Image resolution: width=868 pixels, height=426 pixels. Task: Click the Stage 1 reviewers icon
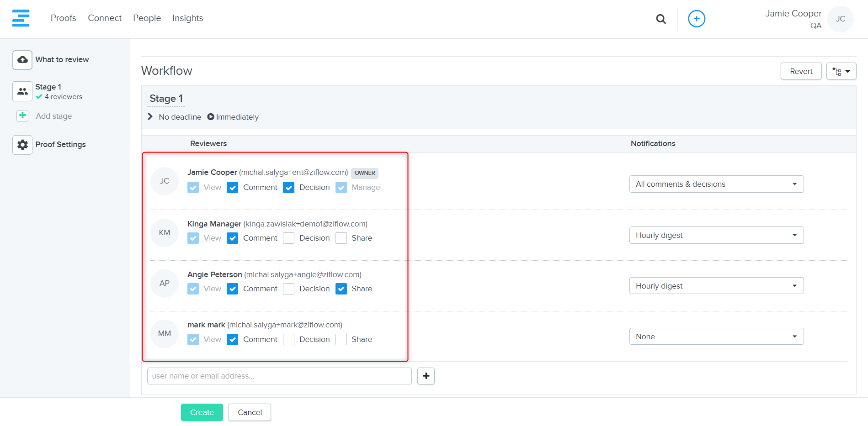point(22,91)
